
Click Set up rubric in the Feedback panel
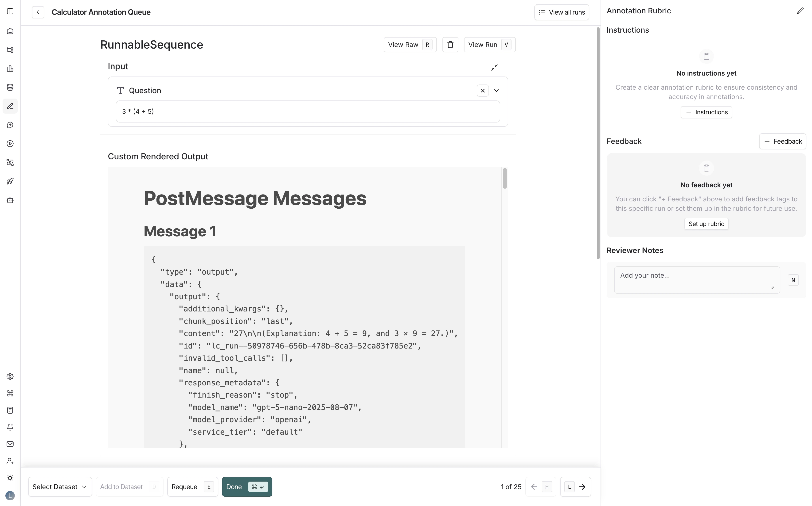[706, 224]
